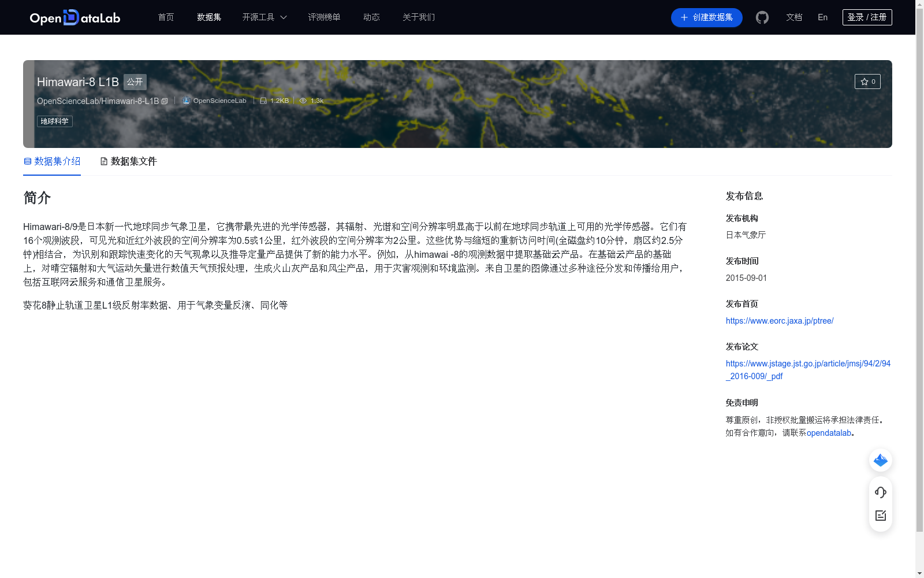Click the 免责申明 heading
924x578 pixels.
(742, 403)
